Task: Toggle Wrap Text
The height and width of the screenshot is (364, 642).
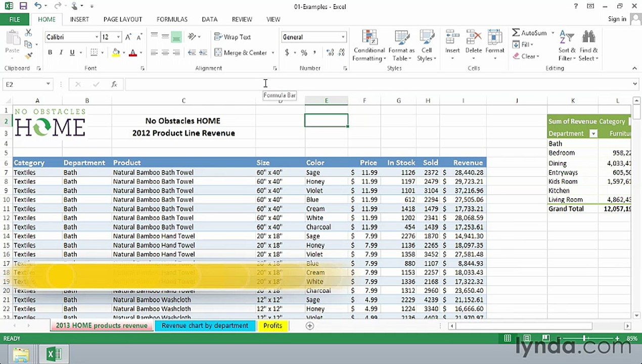Action: tap(233, 37)
